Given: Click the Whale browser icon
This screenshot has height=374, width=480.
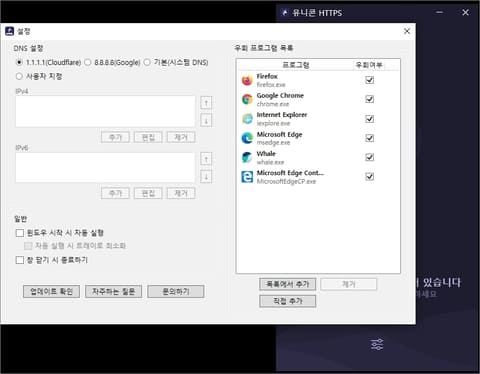Looking at the screenshot, I should [x=247, y=157].
